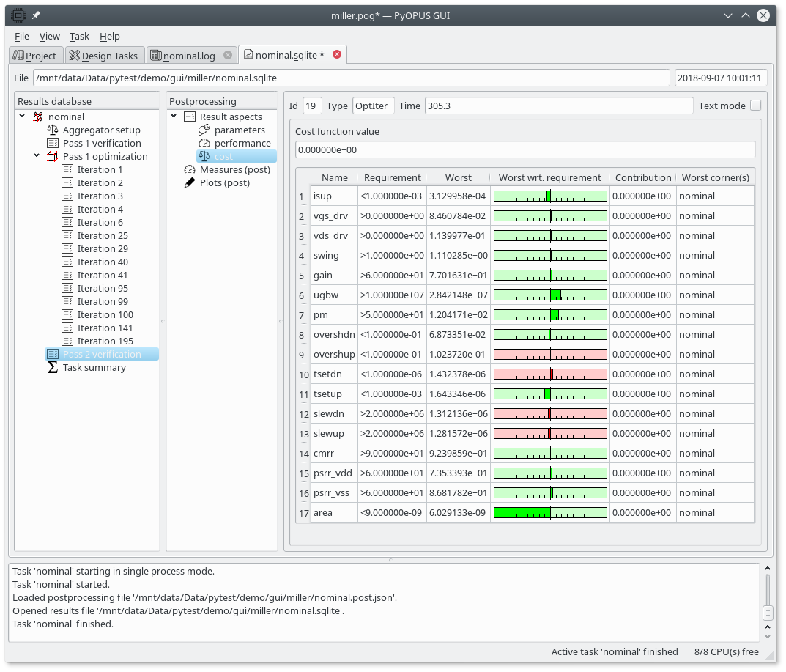Click the Pass 1 optimization cube icon
786x672 pixels.
pyautogui.click(x=53, y=156)
